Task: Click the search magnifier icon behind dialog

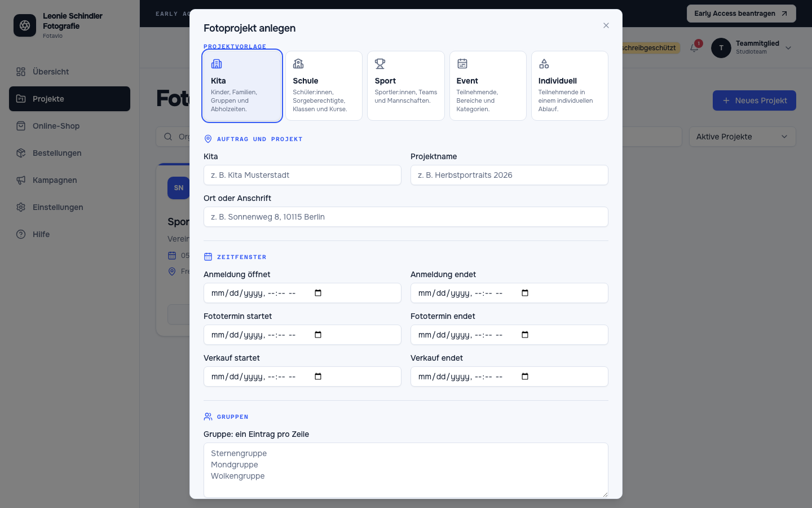Action: (168, 137)
